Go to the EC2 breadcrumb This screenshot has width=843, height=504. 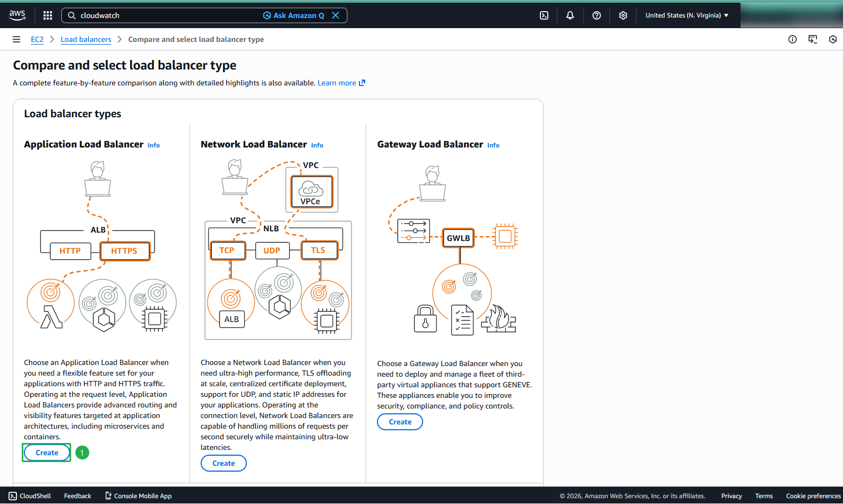pyautogui.click(x=37, y=39)
